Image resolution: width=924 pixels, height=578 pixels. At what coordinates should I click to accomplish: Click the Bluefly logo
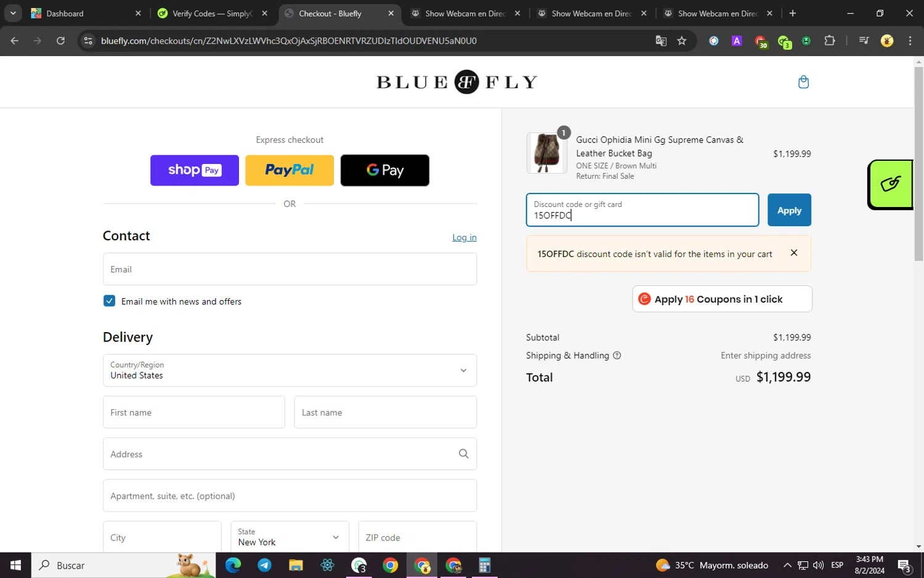[457, 82]
